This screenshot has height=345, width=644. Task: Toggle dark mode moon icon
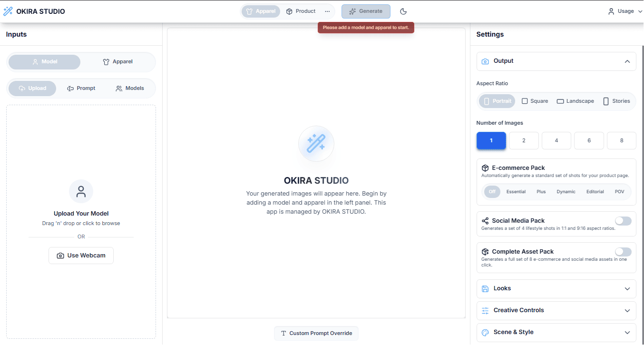(403, 11)
